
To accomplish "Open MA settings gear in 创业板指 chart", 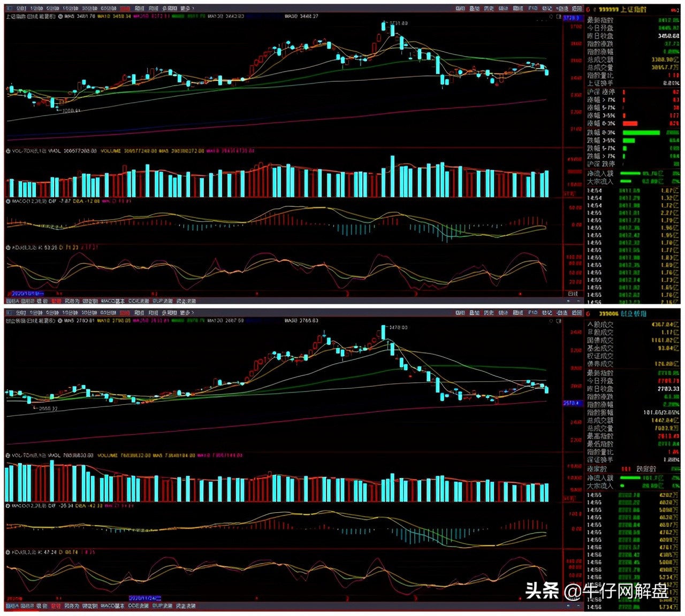I will (60, 321).
